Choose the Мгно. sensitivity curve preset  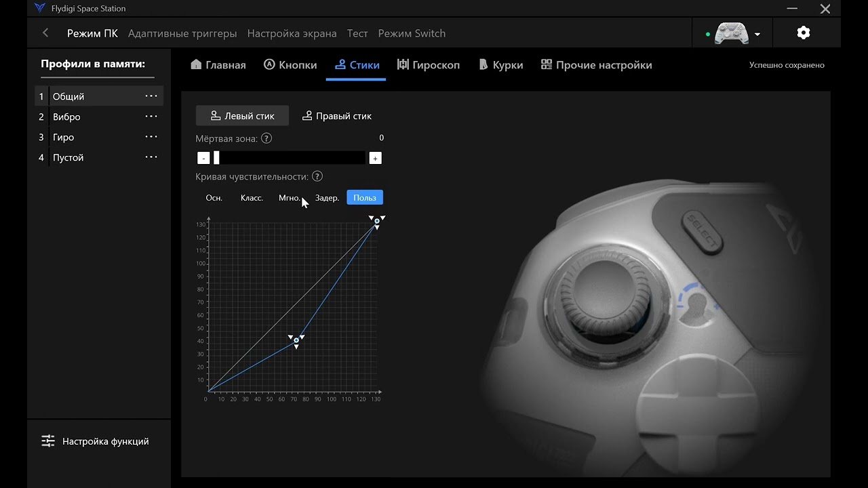pos(290,198)
